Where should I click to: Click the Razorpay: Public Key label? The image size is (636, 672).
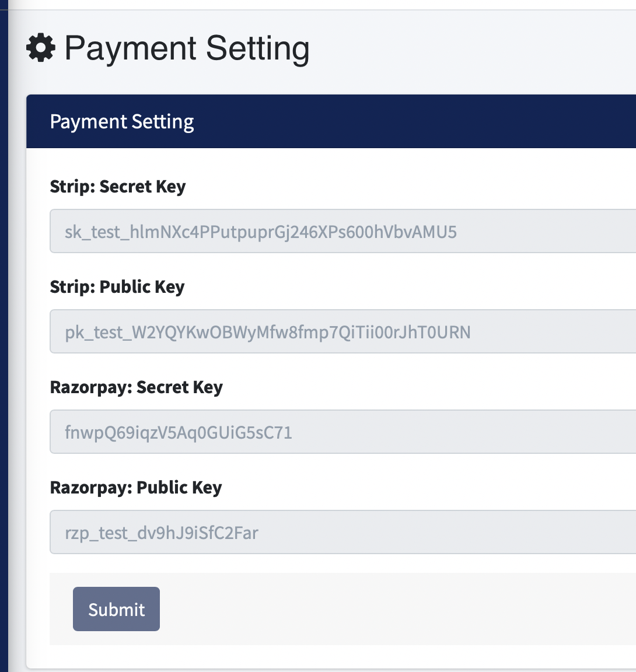point(136,488)
